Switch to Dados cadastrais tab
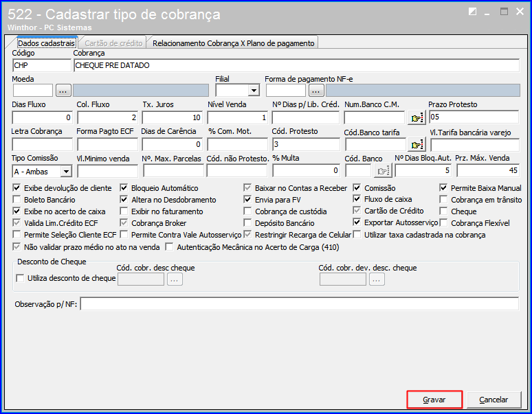Image resolution: width=532 pixels, height=414 pixels. pyautogui.click(x=46, y=43)
